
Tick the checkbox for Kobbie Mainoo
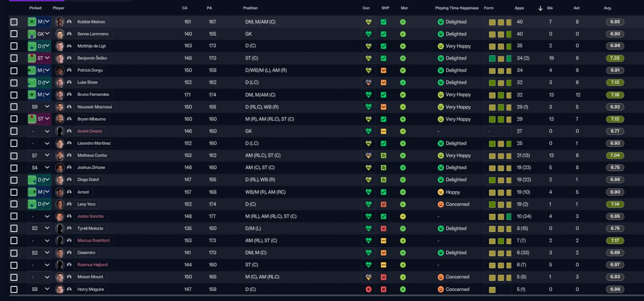point(14,22)
